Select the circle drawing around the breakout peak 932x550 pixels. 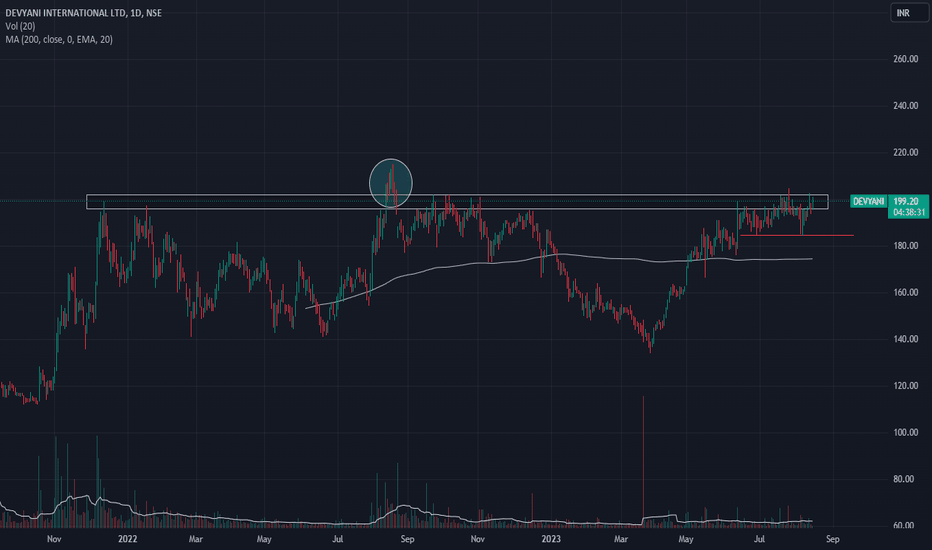coord(391,183)
